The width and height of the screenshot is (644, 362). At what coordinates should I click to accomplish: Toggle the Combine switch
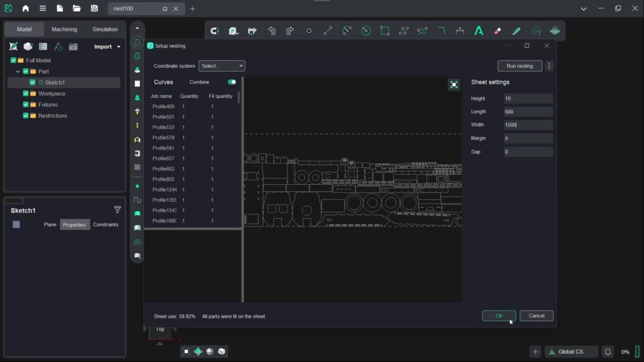click(x=232, y=82)
